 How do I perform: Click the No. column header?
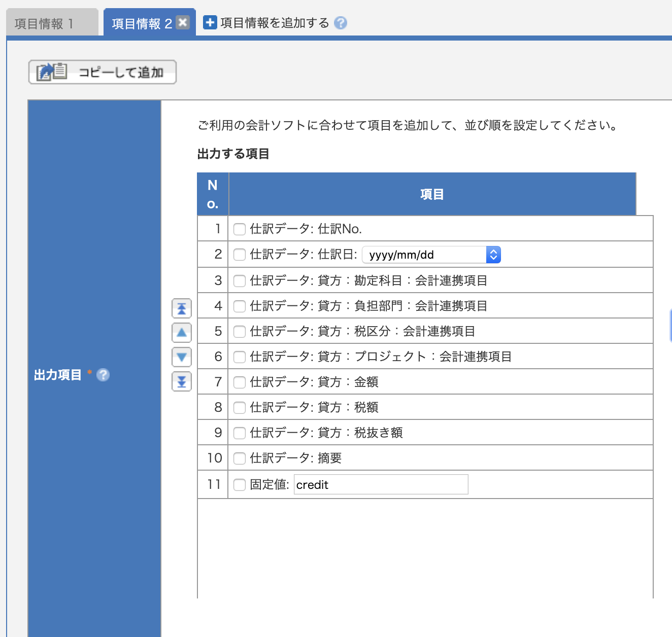click(x=213, y=194)
